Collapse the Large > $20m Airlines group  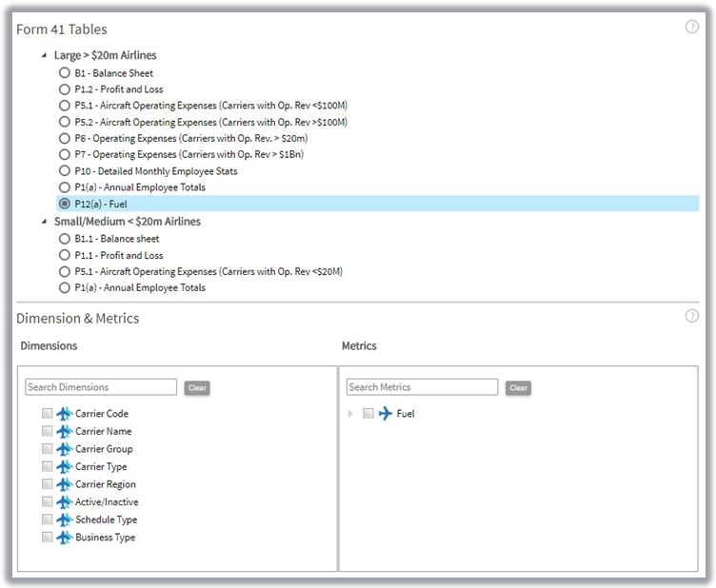tap(44, 56)
